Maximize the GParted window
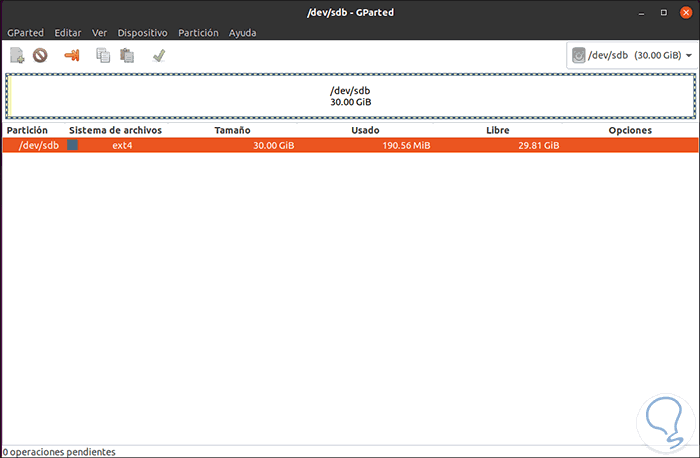Screen dimensions: 700x458 (664, 12)
